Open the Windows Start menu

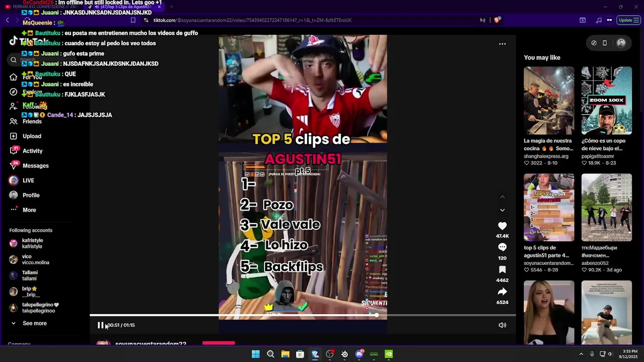tap(256, 354)
